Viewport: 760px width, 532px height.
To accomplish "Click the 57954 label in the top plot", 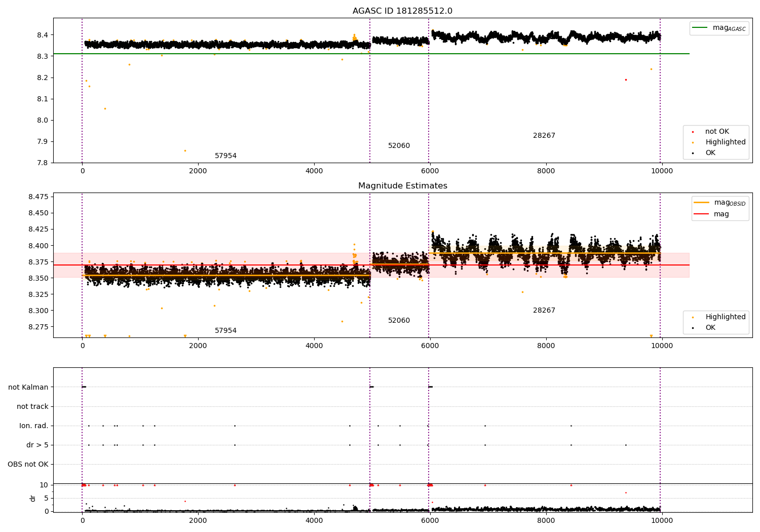I will pos(225,156).
